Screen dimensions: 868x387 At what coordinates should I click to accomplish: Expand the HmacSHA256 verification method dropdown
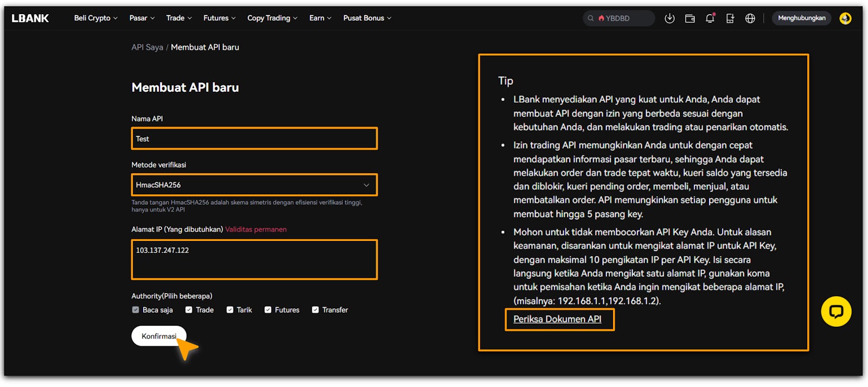click(254, 185)
